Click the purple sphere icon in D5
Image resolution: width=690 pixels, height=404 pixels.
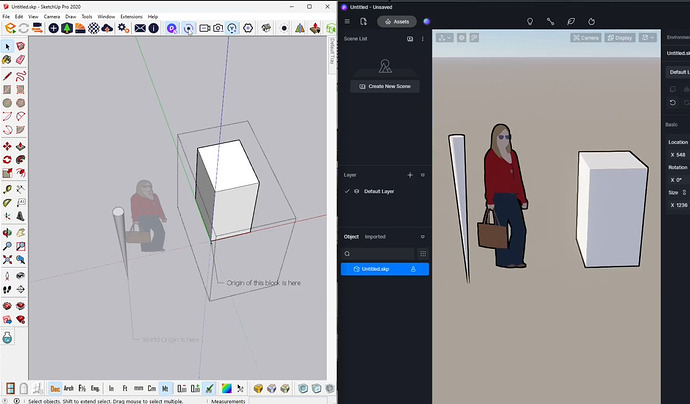(x=427, y=21)
